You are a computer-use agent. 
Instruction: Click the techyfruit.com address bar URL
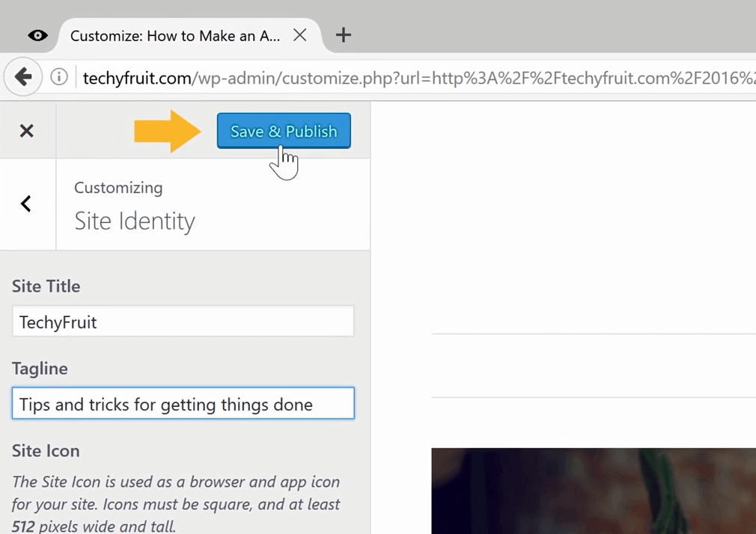point(418,78)
